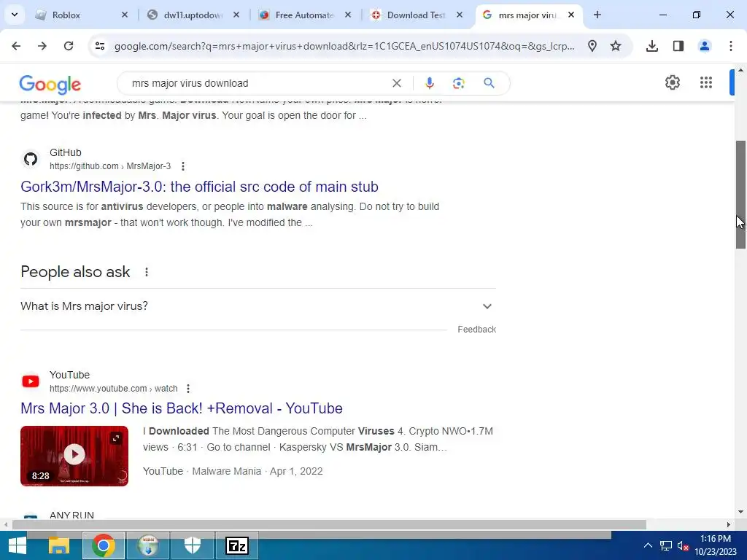Bookmark this page with star icon
The height and width of the screenshot is (560, 747).
click(x=616, y=46)
